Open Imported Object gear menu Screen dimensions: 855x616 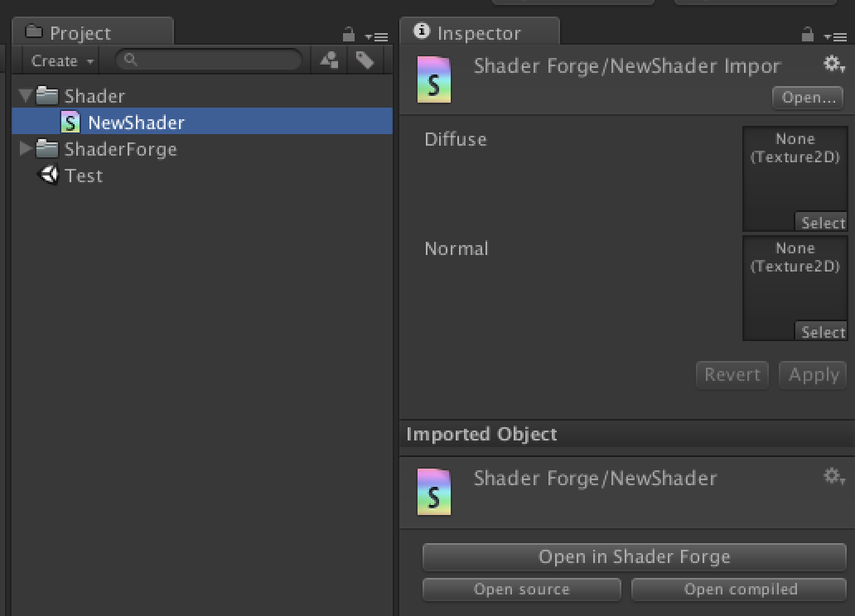point(833,476)
